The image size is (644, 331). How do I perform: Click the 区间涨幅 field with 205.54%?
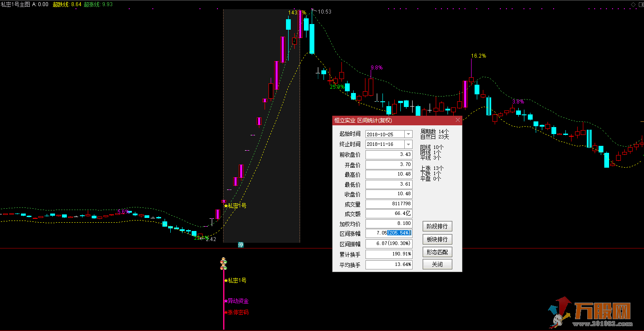point(389,234)
